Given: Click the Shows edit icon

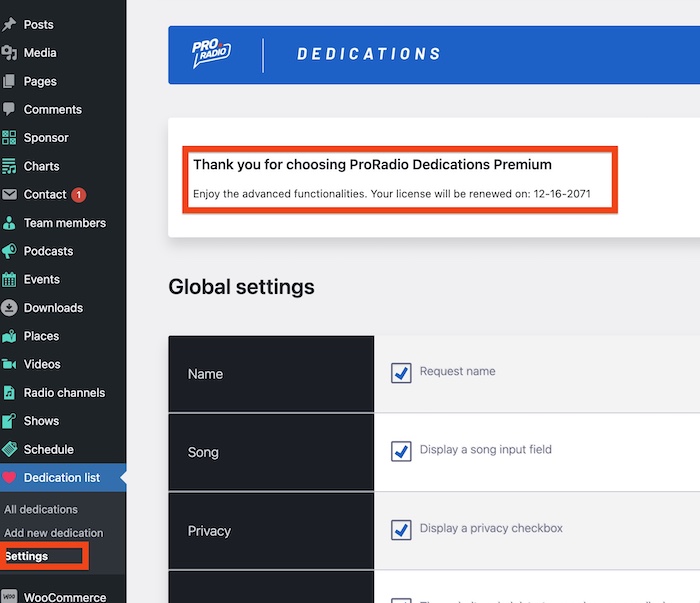Looking at the screenshot, I should pyautogui.click(x=9, y=421).
